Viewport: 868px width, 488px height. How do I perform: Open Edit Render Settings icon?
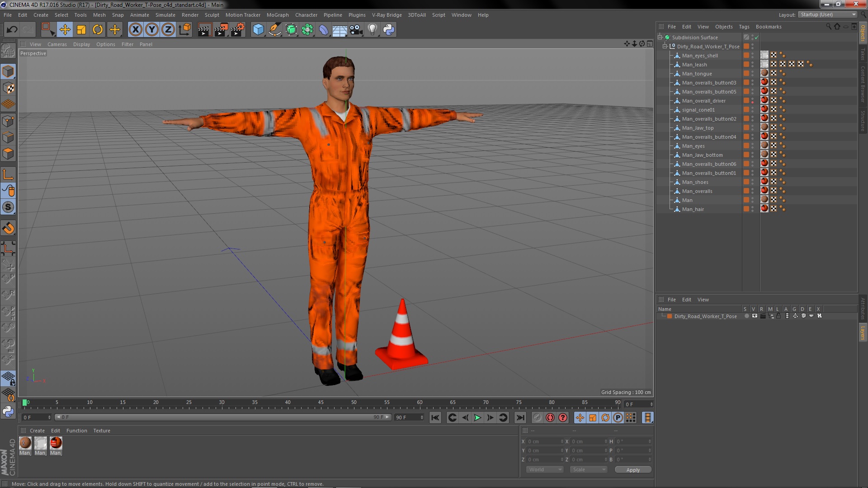click(x=238, y=30)
